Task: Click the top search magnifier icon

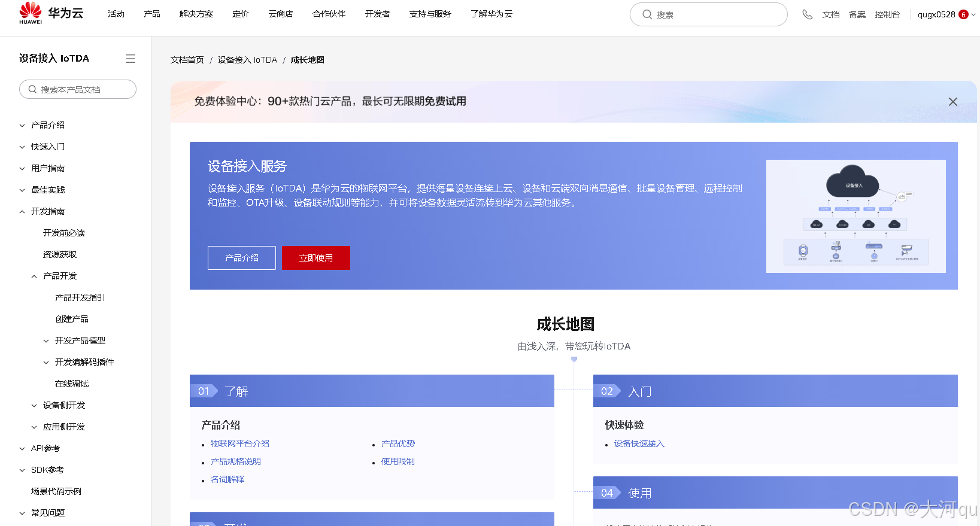Action: 647,14
